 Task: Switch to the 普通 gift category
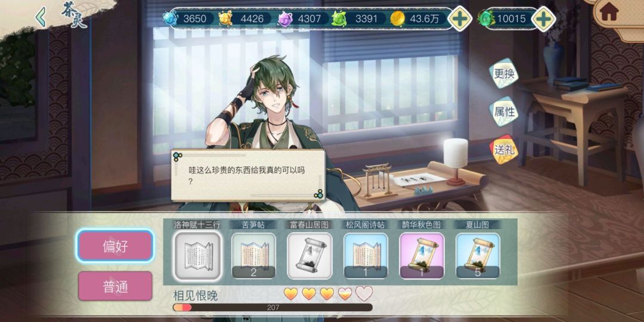115,286
